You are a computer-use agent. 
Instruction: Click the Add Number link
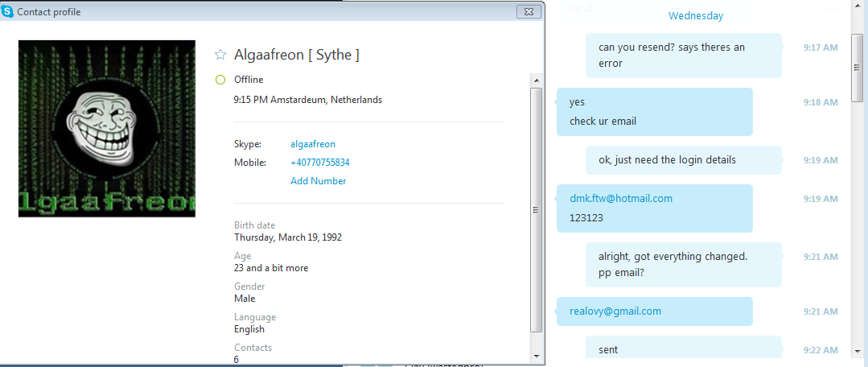click(x=319, y=181)
